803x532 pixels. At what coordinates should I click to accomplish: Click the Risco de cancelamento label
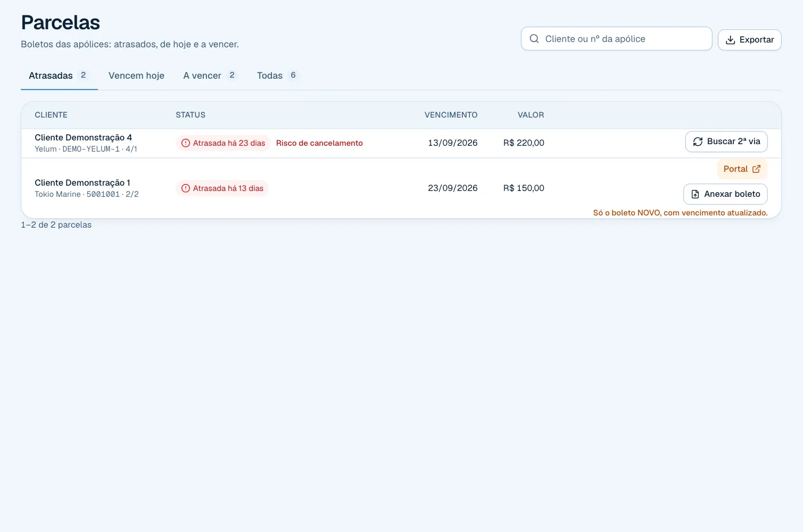319,143
